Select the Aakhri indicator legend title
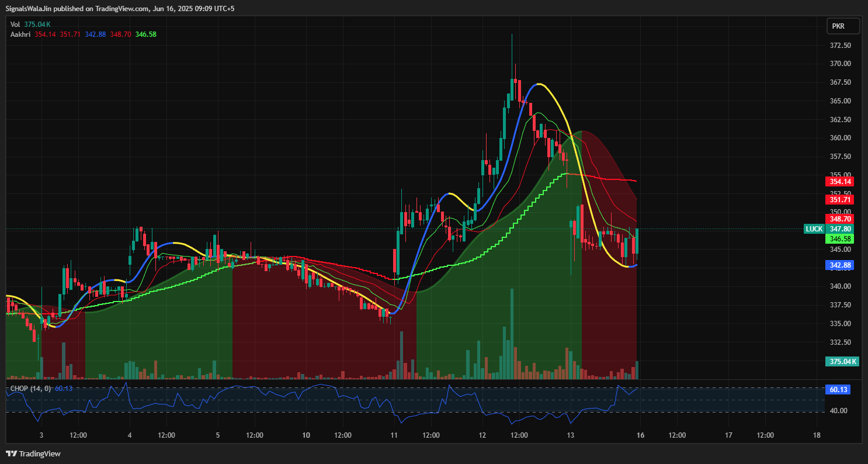Image resolution: width=868 pixels, height=464 pixels. click(x=20, y=34)
